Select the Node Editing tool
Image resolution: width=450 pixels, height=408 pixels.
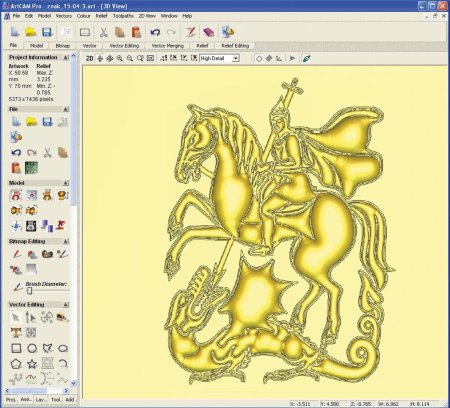coord(31,317)
